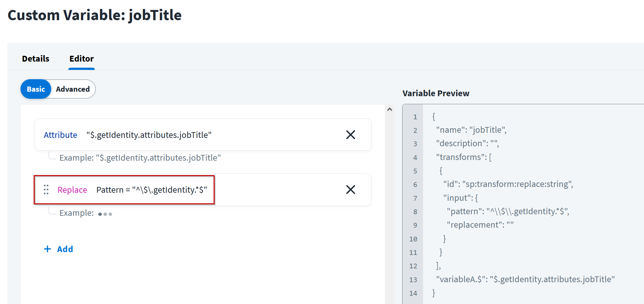
Task: Switch to the Details tab
Action: 36,59
